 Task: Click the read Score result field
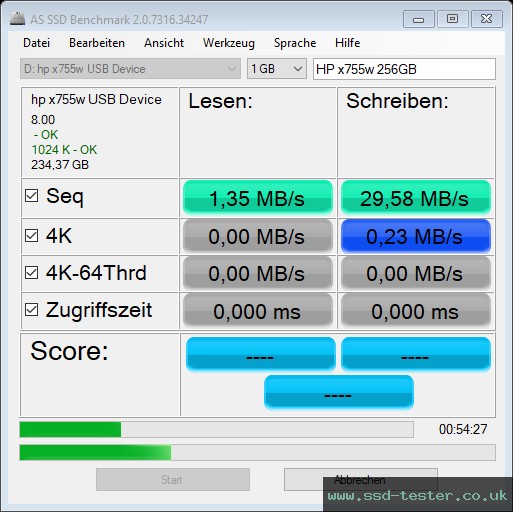[x=261, y=354]
